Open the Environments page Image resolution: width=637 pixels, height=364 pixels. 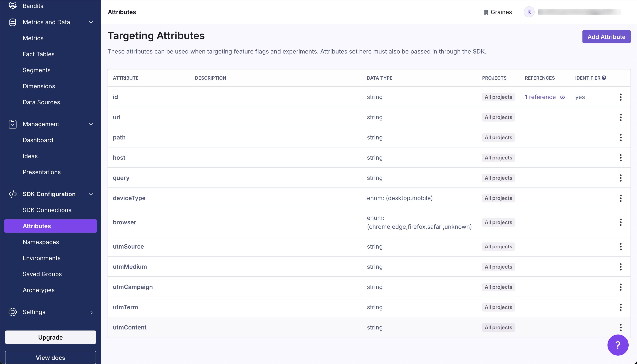41,258
